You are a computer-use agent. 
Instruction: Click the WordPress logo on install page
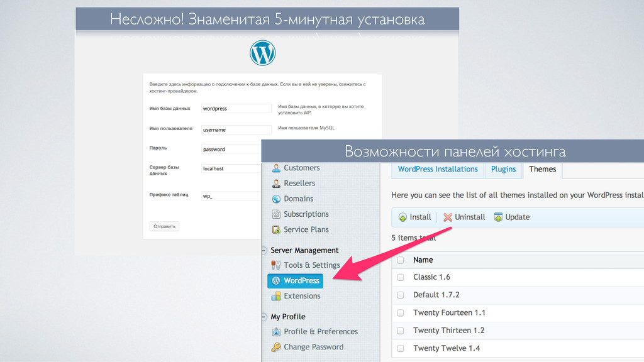coord(262,53)
